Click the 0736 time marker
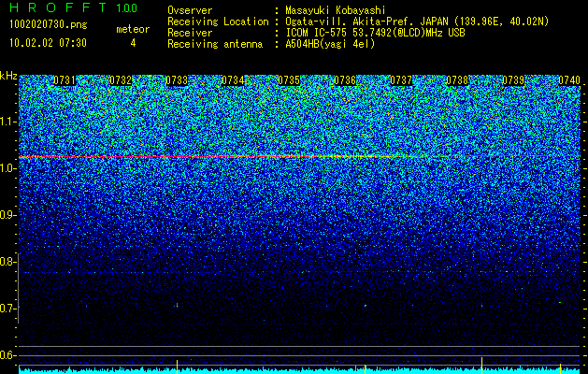This screenshot has height=374, width=588. 345,80
